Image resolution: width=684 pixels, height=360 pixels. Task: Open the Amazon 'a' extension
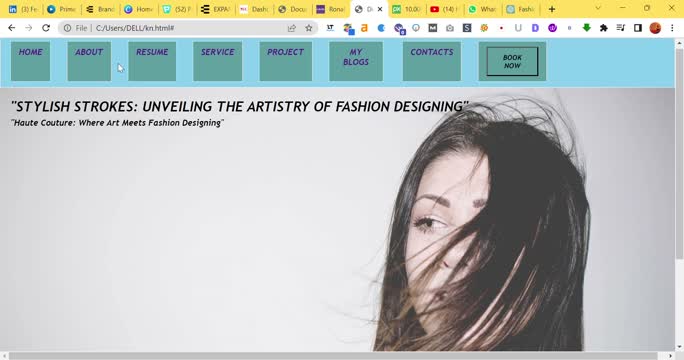(x=364, y=28)
